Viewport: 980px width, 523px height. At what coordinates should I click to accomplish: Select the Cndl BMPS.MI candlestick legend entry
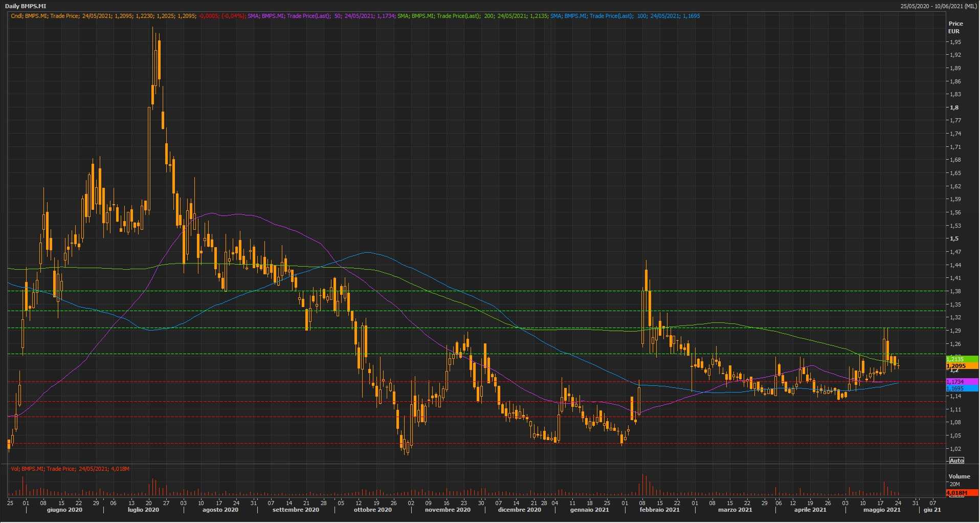[128, 16]
